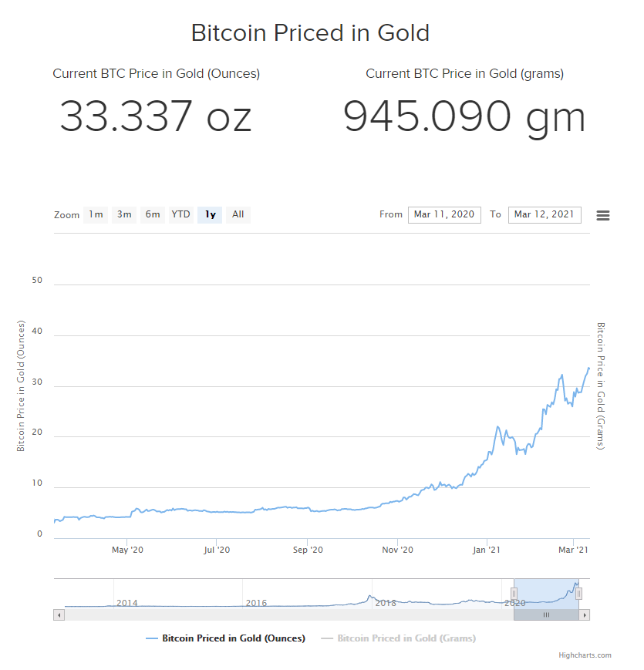Click the scrollbar right arrow button
The width and height of the screenshot is (644, 670).
[585, 614]
